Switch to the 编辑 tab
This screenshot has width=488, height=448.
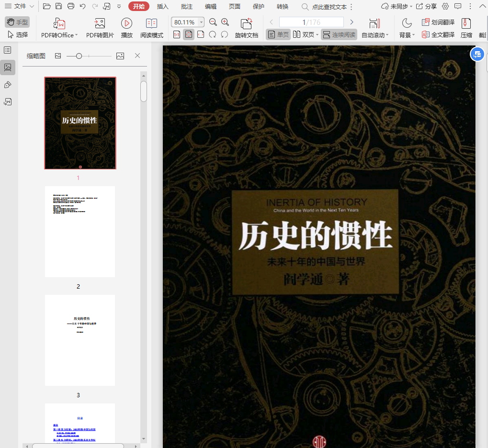tap(211, 6)
